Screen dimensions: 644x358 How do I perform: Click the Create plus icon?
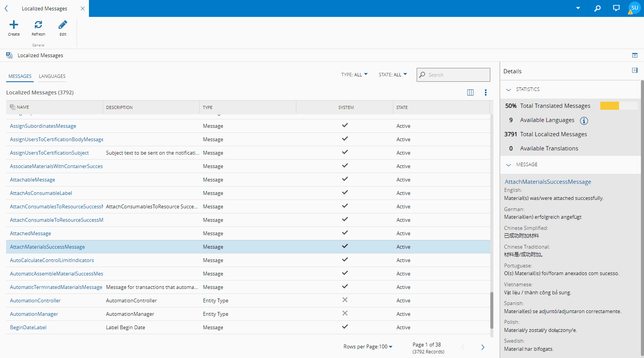[14, 25]
